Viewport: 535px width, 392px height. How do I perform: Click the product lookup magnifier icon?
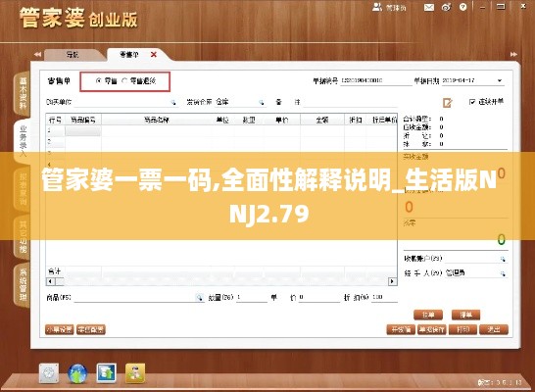(x=199, y=298)
